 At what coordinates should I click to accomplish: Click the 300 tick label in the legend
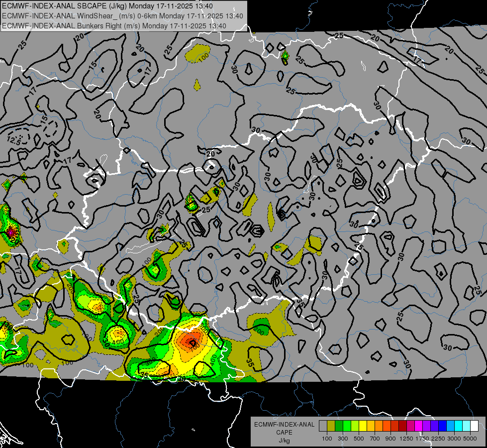[343, 439]
